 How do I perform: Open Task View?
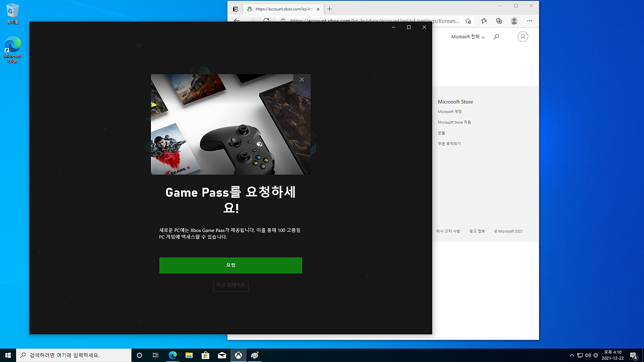click(x=156, y=355)
